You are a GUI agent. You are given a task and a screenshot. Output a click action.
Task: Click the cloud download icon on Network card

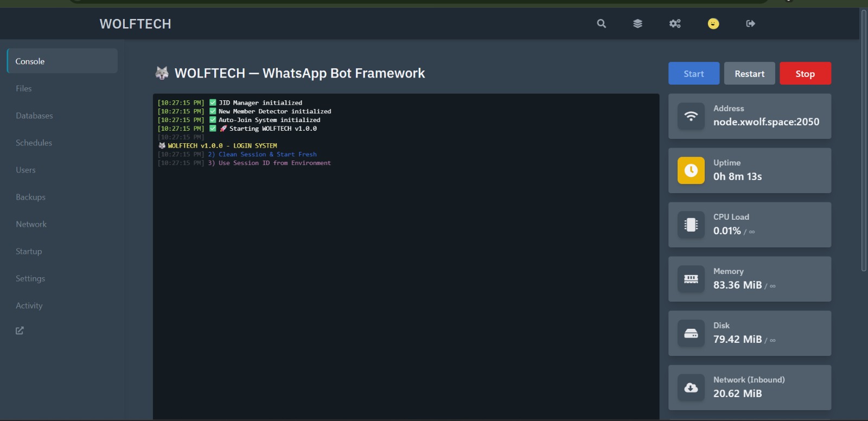[x=691, y=387]
